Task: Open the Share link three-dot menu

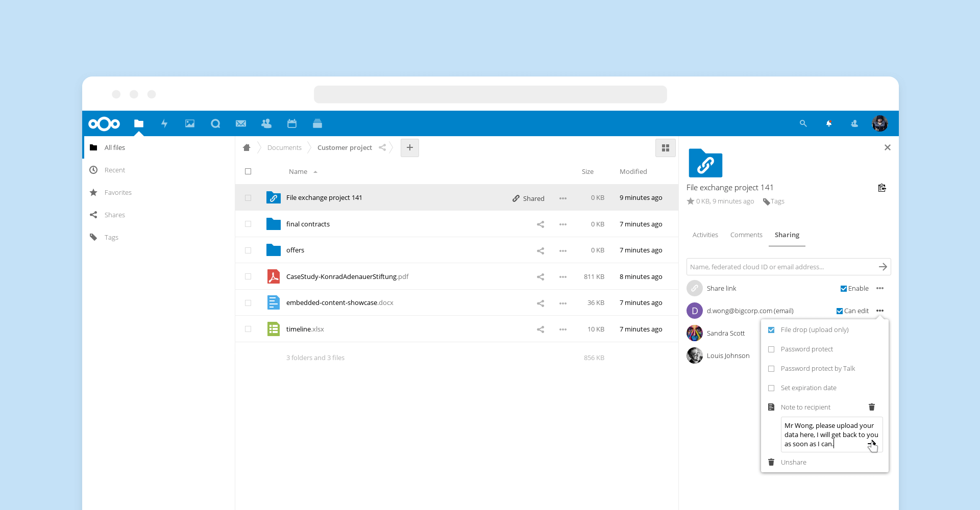Action: (x=880, y=289)
